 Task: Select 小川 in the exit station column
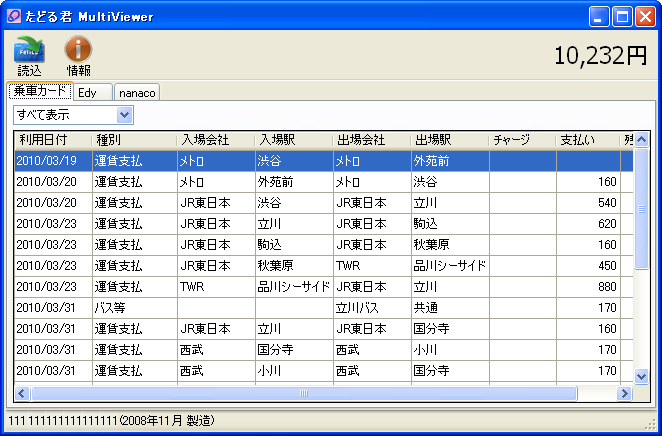[450, 350]
